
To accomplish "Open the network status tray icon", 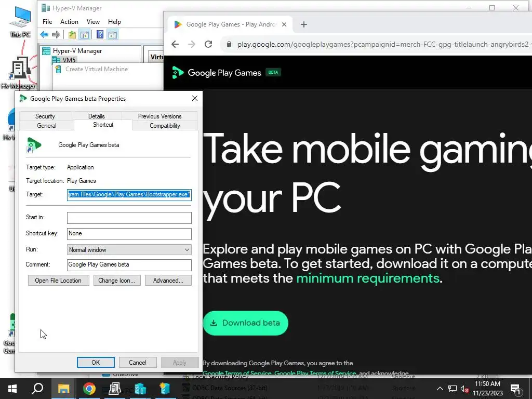I will [453, 389].
